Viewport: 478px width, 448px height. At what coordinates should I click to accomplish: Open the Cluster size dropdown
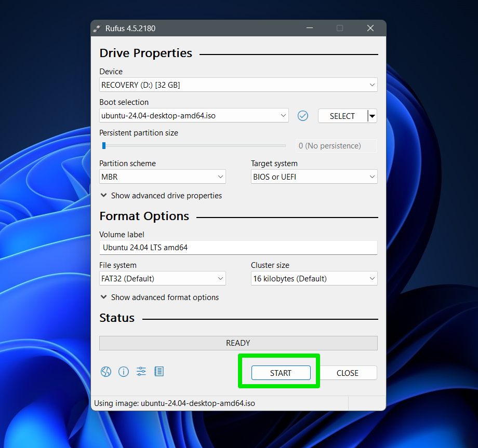pos(314,278)
